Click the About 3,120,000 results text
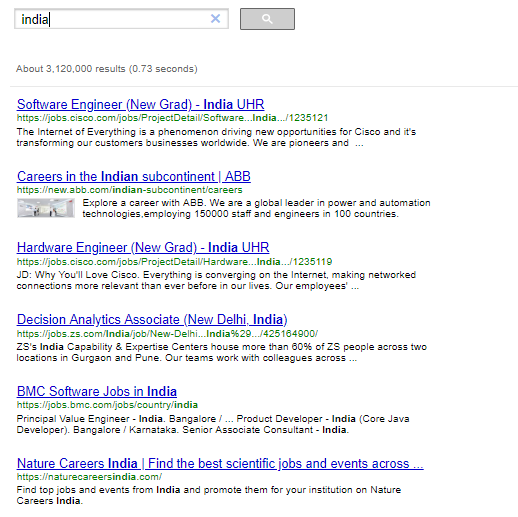Viewport: 518px width, 517px height. pyautogui.click(x=107, y=69)
